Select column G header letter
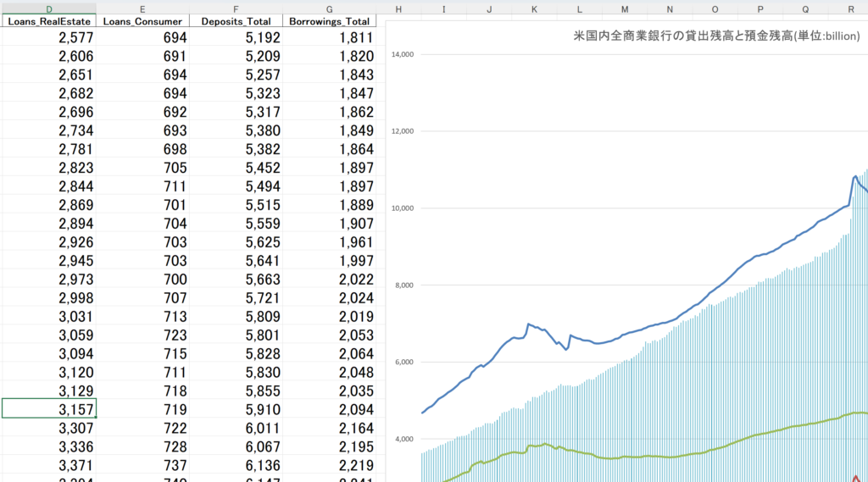Image resolution: width=868 pixels, height=482 pixels. pyautogui.click(x=328, y=8)
